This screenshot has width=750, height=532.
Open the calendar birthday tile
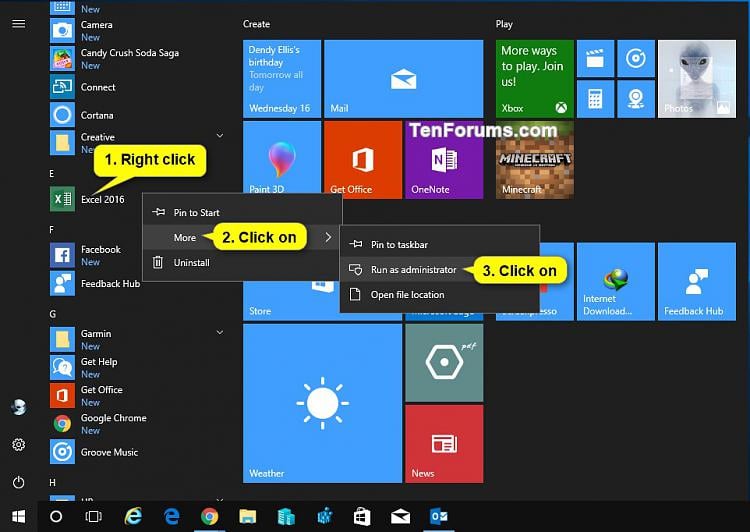click(282, 78)
